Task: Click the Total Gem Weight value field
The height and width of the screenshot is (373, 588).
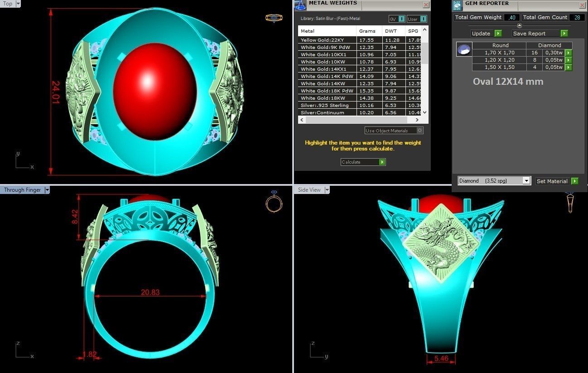Action: tap(512, 17)
